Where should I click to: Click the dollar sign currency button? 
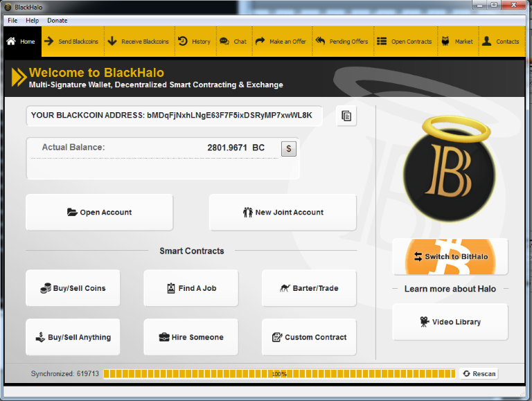point(289,149)
